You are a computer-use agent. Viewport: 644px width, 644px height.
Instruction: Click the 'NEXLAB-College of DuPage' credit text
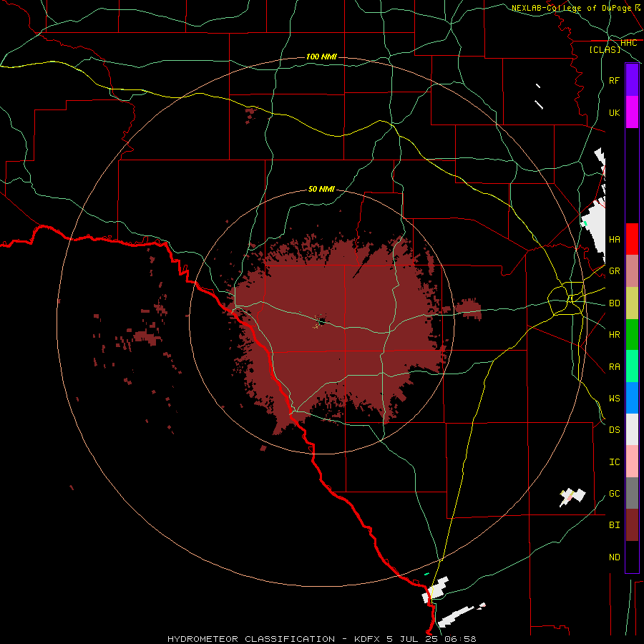571,8
